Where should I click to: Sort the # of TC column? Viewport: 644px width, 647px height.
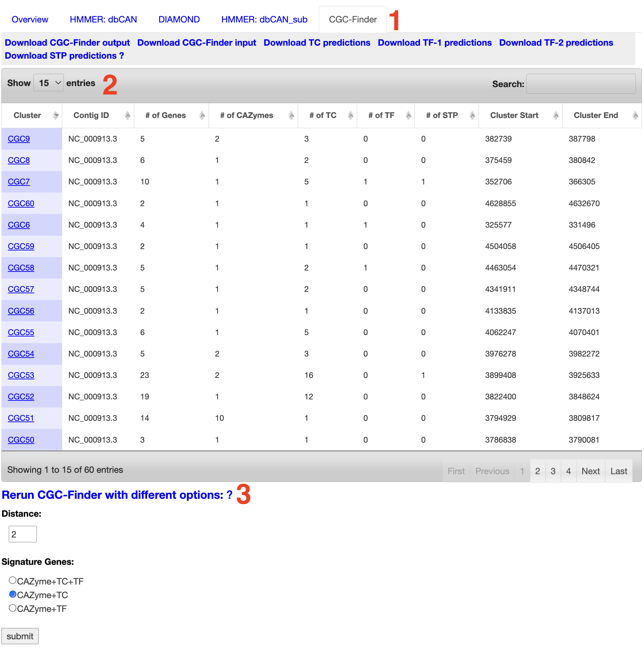(351, 115)
